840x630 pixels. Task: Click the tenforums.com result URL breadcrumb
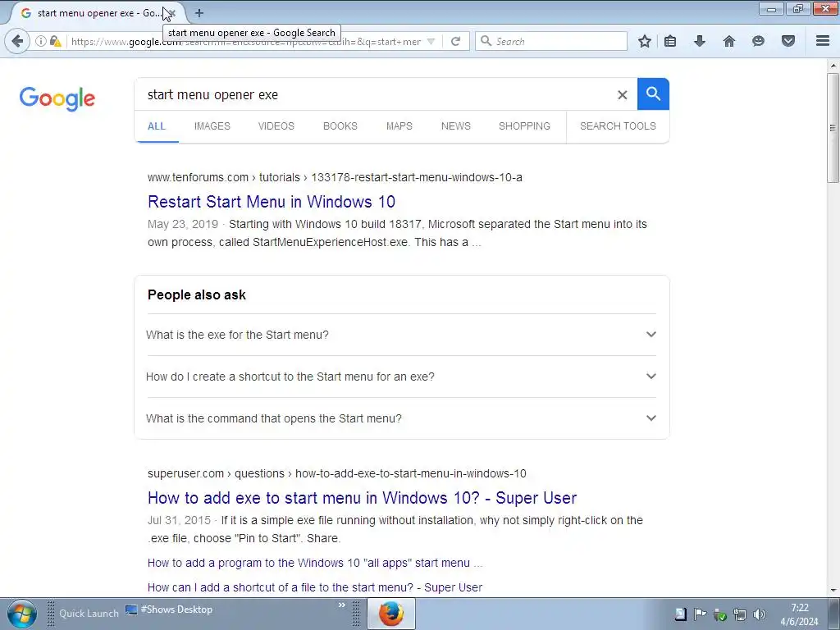tap(335, 177)
